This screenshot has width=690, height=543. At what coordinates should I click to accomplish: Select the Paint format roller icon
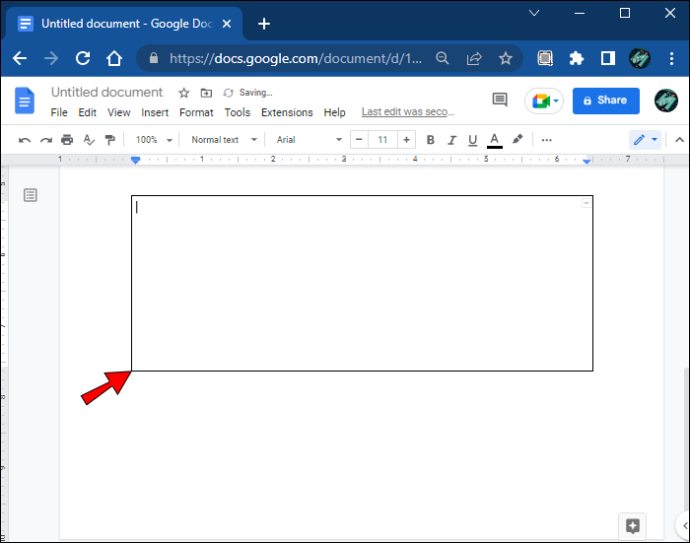tap(110, 140)
